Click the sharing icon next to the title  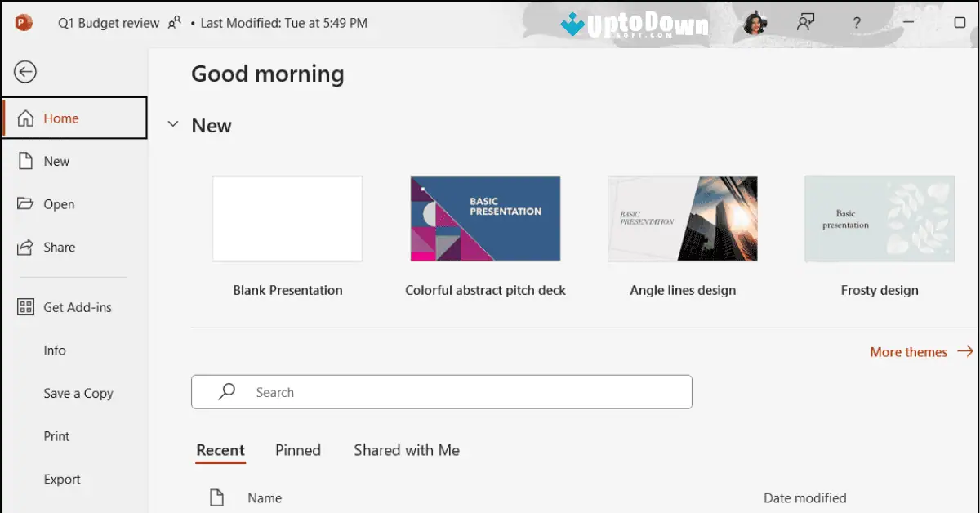[x=174, y=22]
